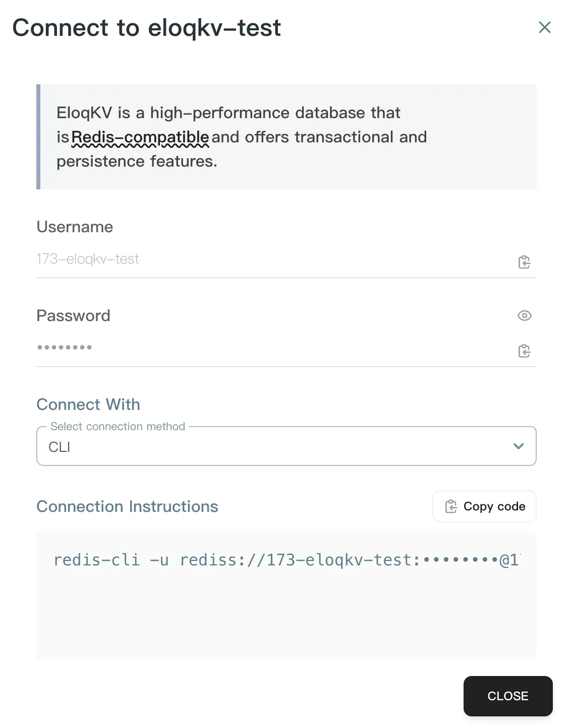Copy the username with its clipboard icon
The image size is (568, 728).
(524, 262)
